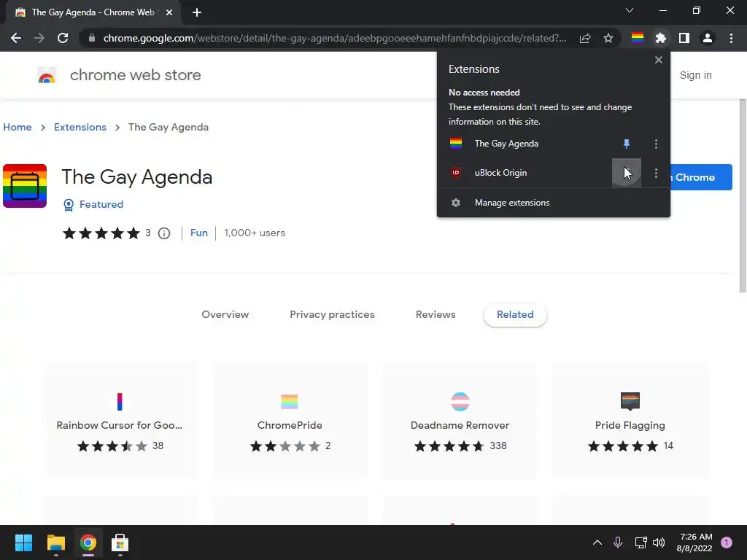Click the Add to Chrome button

(701, 177)
